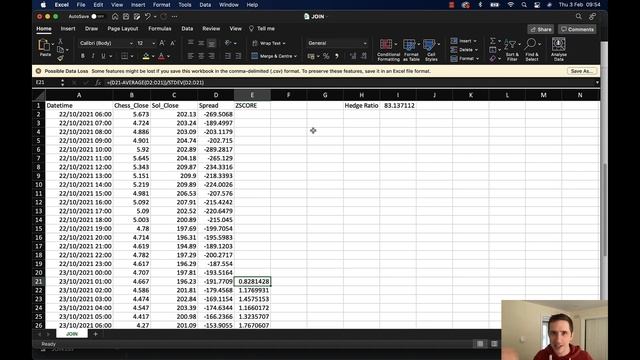Click the Share button
Screen dimensions: 640x360
pos(540,29)
